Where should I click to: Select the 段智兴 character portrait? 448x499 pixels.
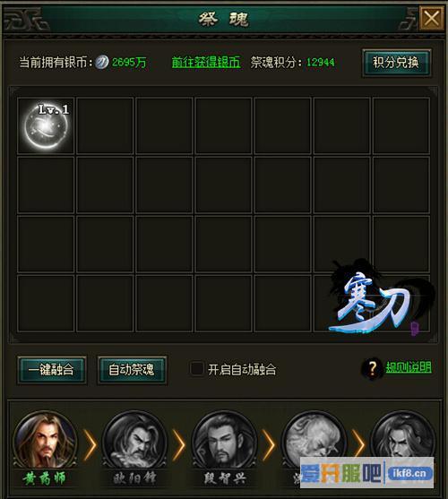pos(225,442)
